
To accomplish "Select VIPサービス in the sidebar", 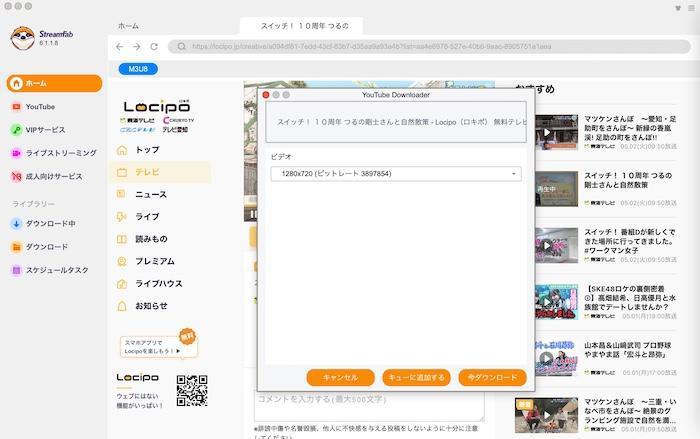I will coord(38,130).
